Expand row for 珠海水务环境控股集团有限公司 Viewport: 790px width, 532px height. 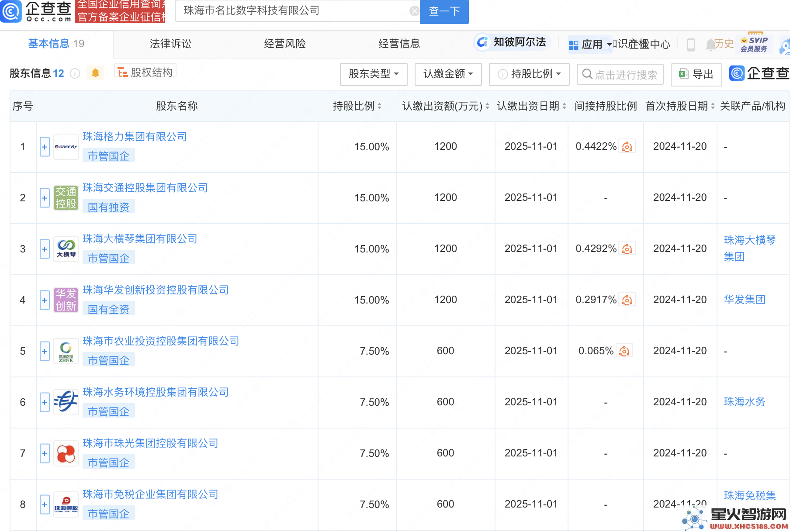pos(45,403)
